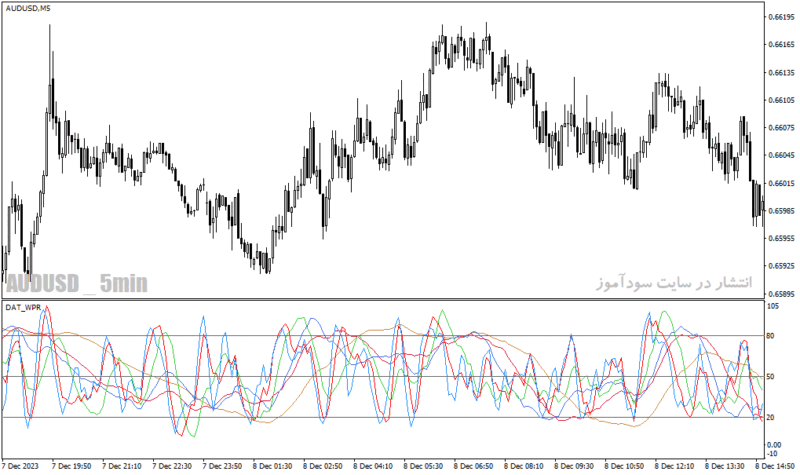Screen dimensions: 800x475
Task: Click the 8 Dec 04:10 time label
Action: pos(373,466)
